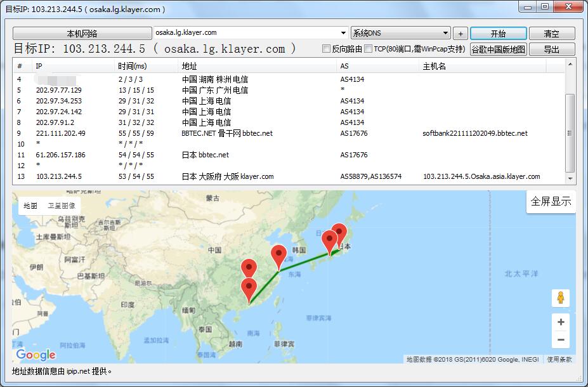The image size is (588, 387).
Task: Click the 导出 export button
Action: 551,49
